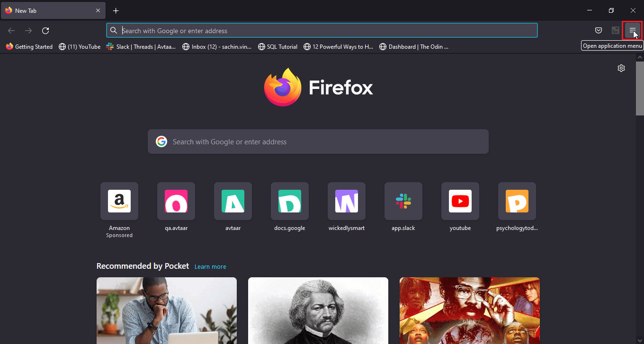Open the YouTube shortcut tile
This screenshot has height=344, width=644.
pyautogui.click(x=460, y=201)
